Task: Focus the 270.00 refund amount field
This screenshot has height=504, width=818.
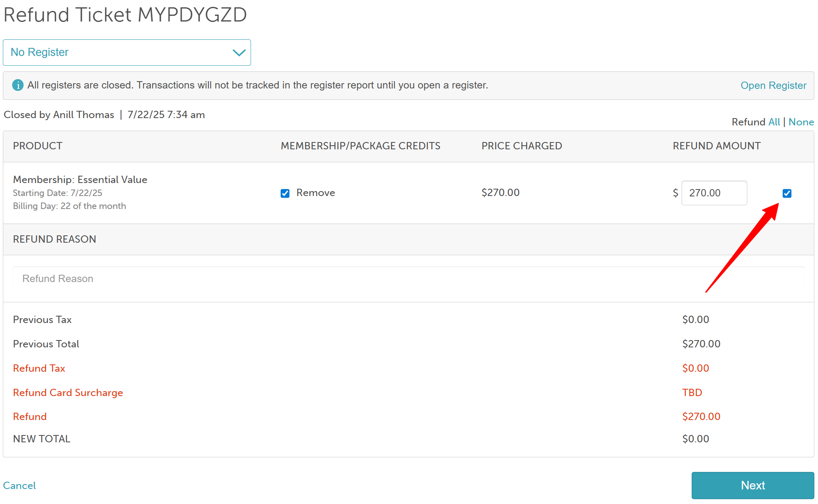Action: pyautogui.click(x=714, y=193)
